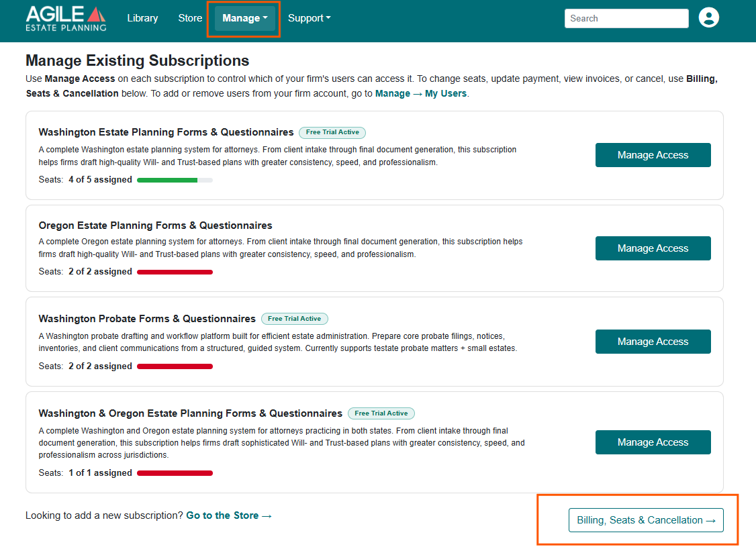Manage Access for Washington & Oregon Estate Planning
The image size is (756, 549).
(653, 442)
